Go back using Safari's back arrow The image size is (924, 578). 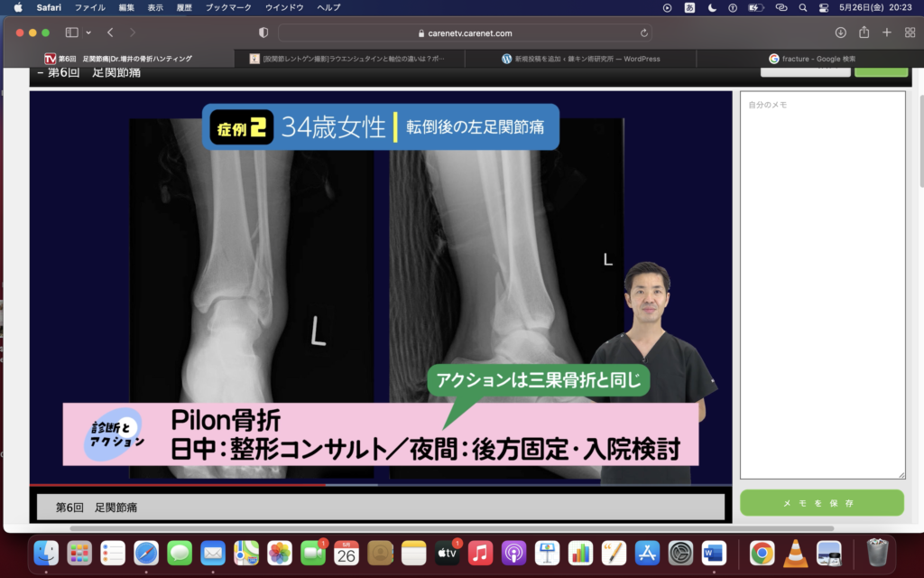110,33
